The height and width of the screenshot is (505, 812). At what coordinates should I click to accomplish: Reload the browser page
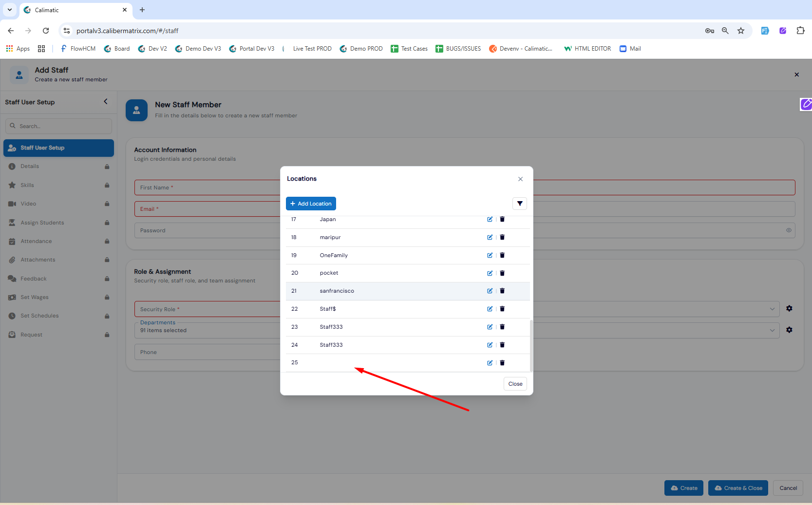pyautogui.click(x=46, y=31)
